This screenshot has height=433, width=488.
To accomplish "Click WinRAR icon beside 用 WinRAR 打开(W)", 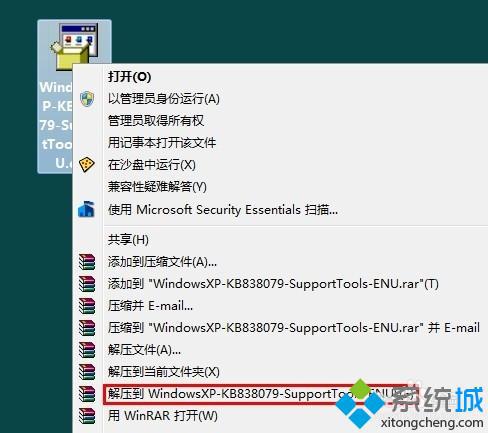I will [87, 416].
